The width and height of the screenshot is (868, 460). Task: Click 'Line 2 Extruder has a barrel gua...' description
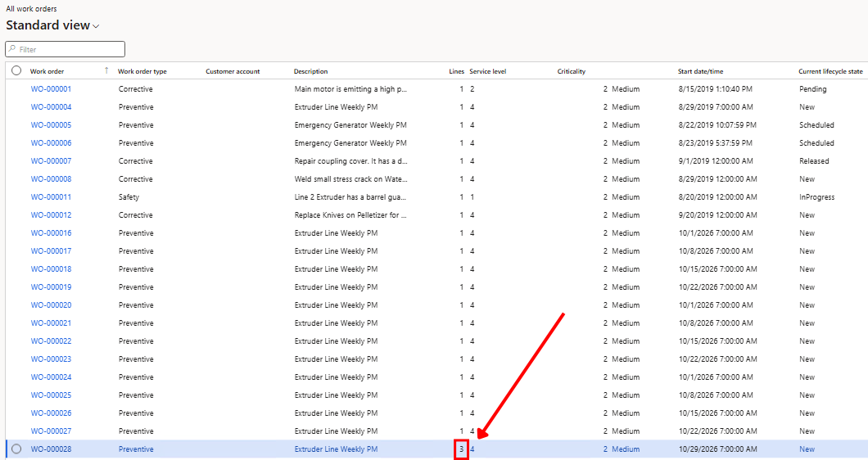(350, 197)
